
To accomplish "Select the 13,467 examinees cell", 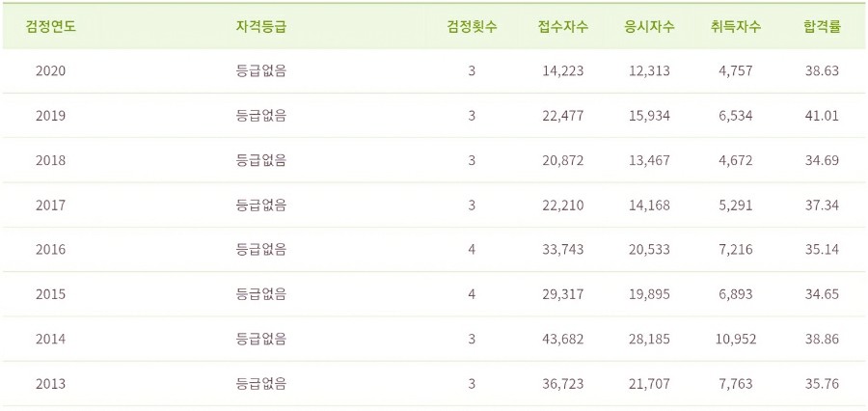I will coord(649,160).
